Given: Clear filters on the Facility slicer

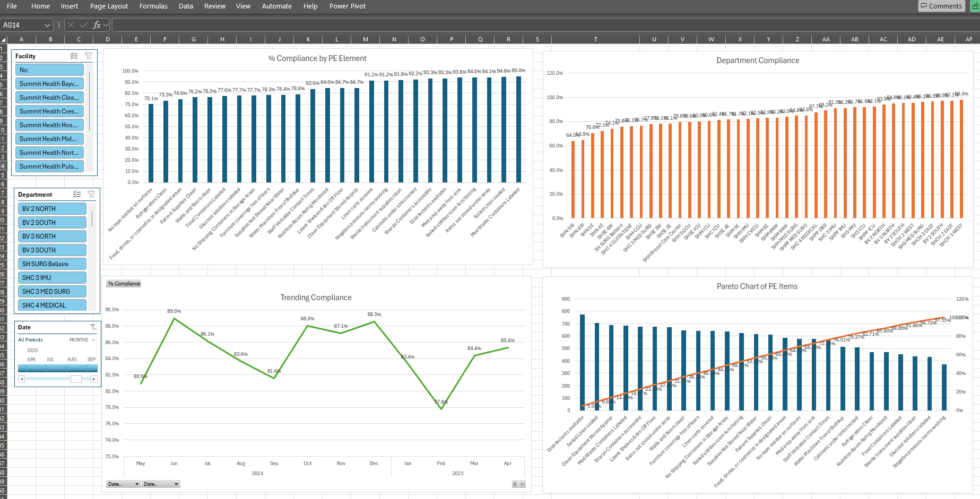Looking at the screenshot, I should click(x=89, y=56).
